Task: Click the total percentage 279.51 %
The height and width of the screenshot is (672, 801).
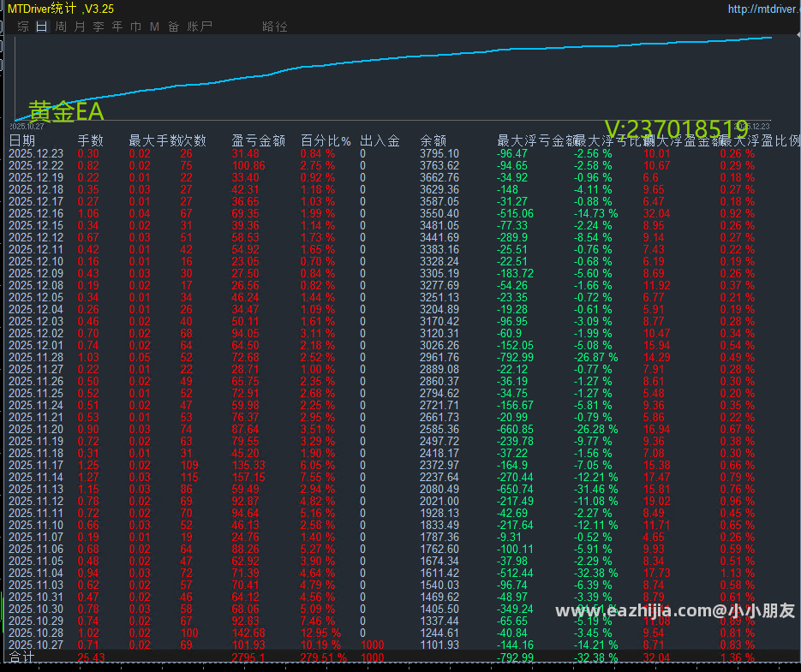Action: [x=323, y=657]
